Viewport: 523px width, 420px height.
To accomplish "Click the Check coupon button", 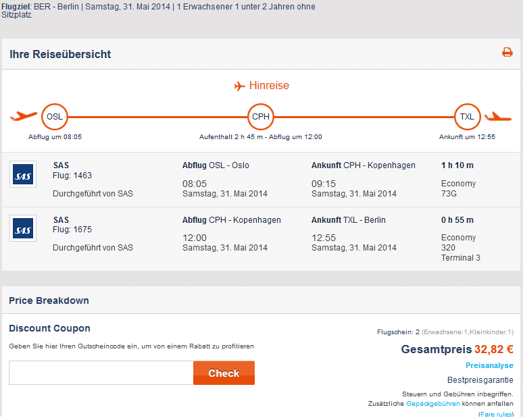I will tap(224, 373).
